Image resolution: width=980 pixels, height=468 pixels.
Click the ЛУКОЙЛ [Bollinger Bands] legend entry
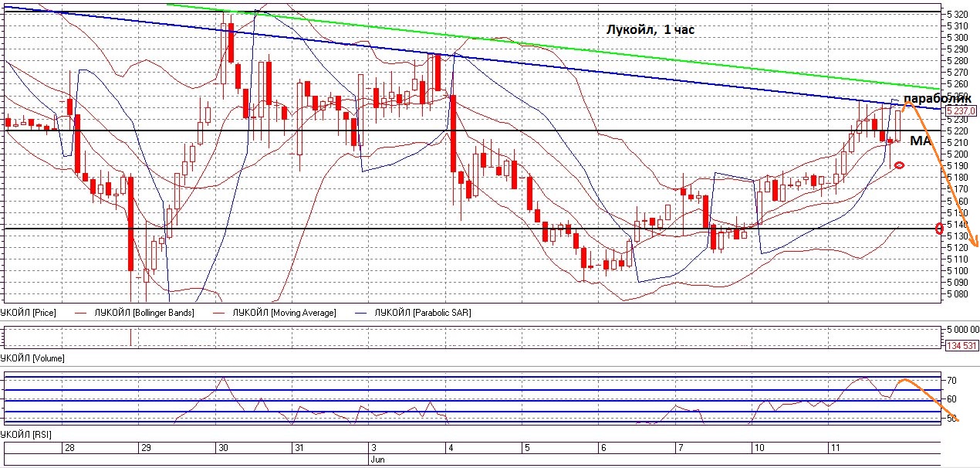tap(144, 313)
